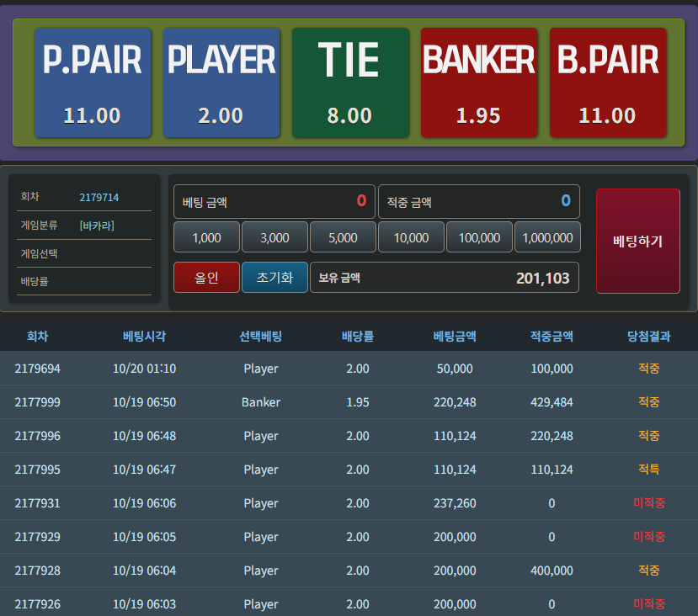Click the Banker selection in the history table

(x=261, y=402)
